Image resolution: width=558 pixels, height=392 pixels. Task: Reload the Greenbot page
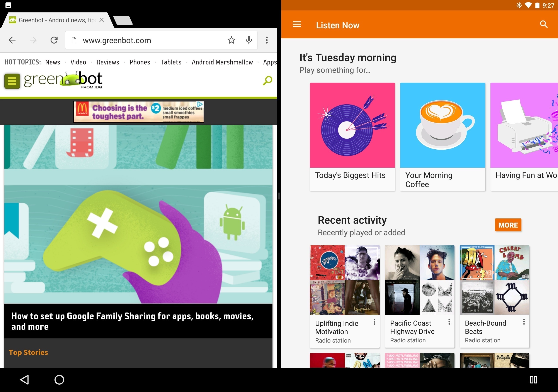54,40
